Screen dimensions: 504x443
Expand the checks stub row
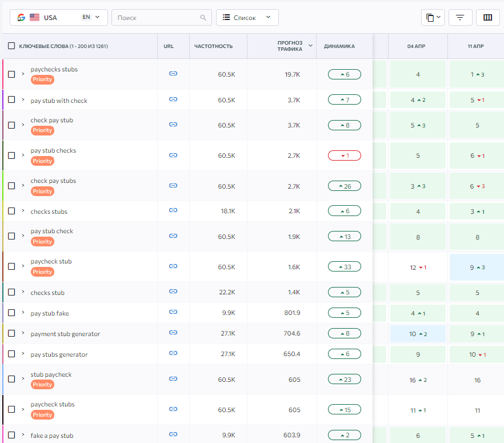click(23, 292)
